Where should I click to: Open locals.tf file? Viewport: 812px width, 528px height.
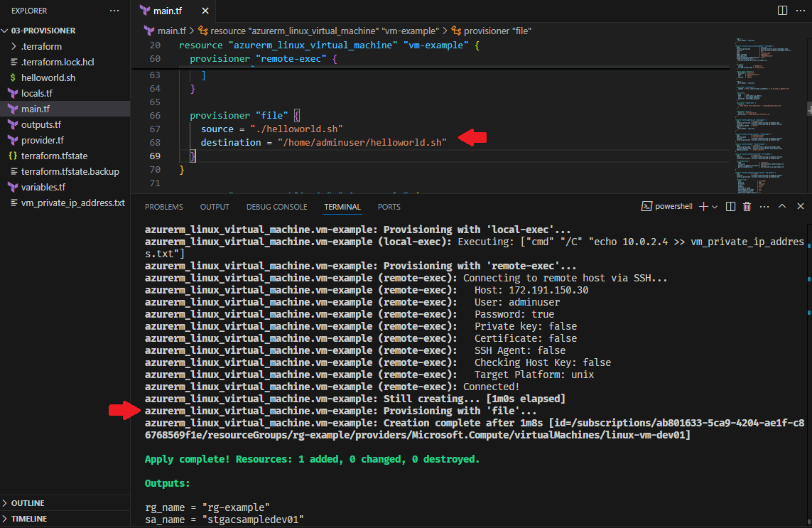[37, 93]
